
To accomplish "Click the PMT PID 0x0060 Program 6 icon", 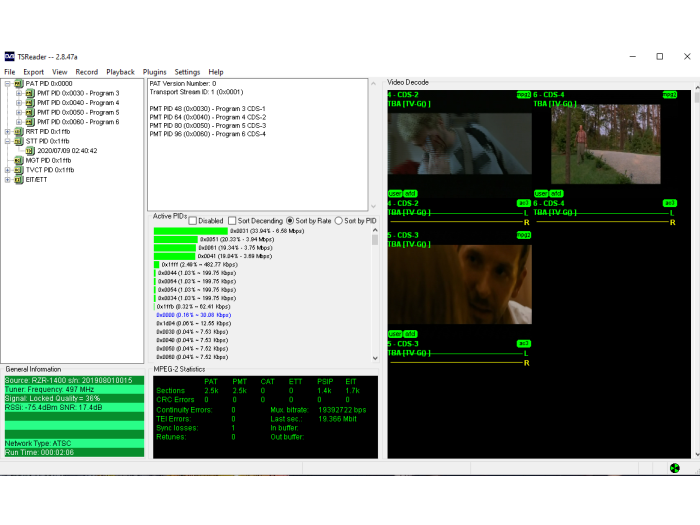I will point(30,122).
